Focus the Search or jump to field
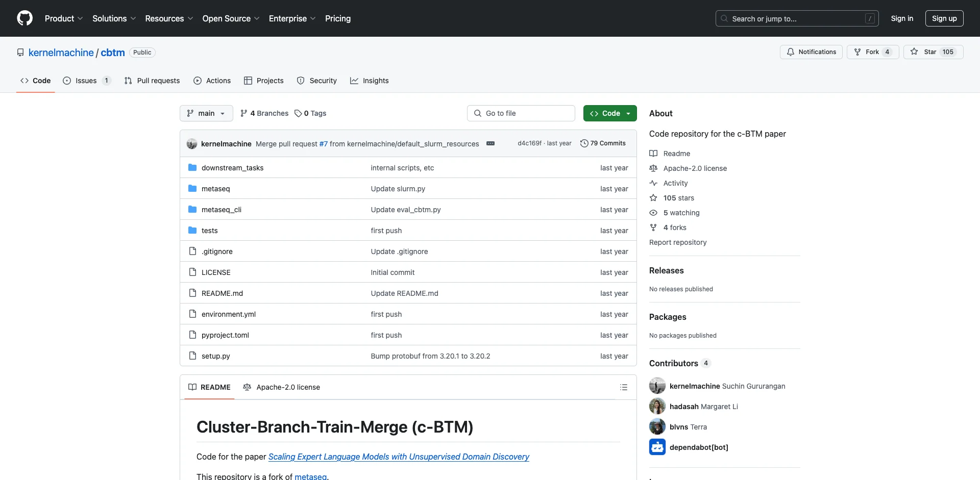Image resolution: width=980 pixels, height=480 pixels. (797, 18)
